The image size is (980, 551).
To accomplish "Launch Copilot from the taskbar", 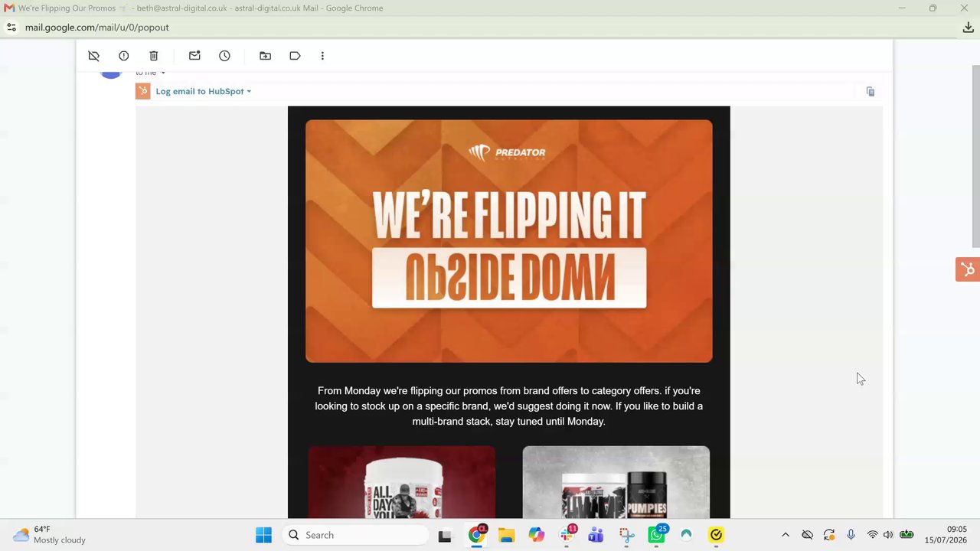I will (536, 535).
